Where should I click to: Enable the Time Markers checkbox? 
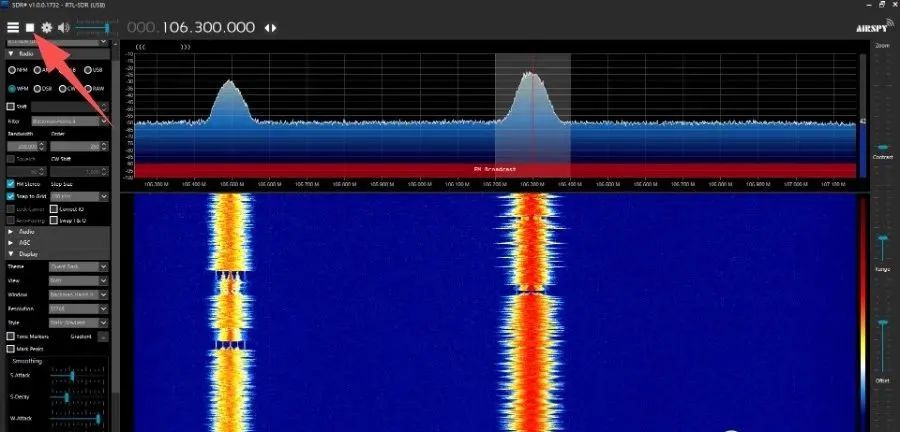coord(10,337)
